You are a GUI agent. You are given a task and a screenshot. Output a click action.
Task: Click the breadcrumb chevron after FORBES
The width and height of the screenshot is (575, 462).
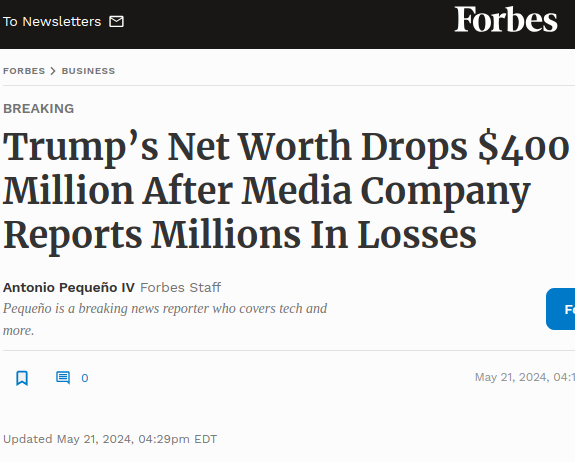click(x=53, y=71)
